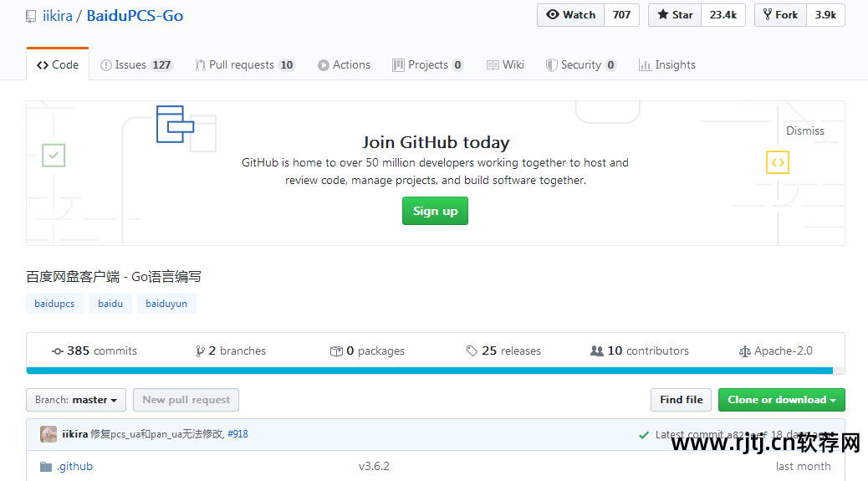The image size is (868, 481).
Task: Click the green commit status checkmark
Action: tap(643, 435)
